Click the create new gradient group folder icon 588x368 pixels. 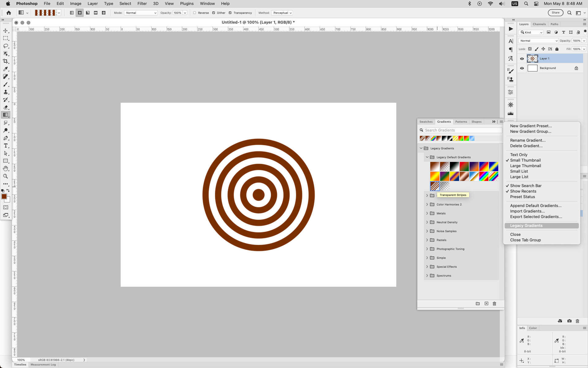(x=478, y=304)
